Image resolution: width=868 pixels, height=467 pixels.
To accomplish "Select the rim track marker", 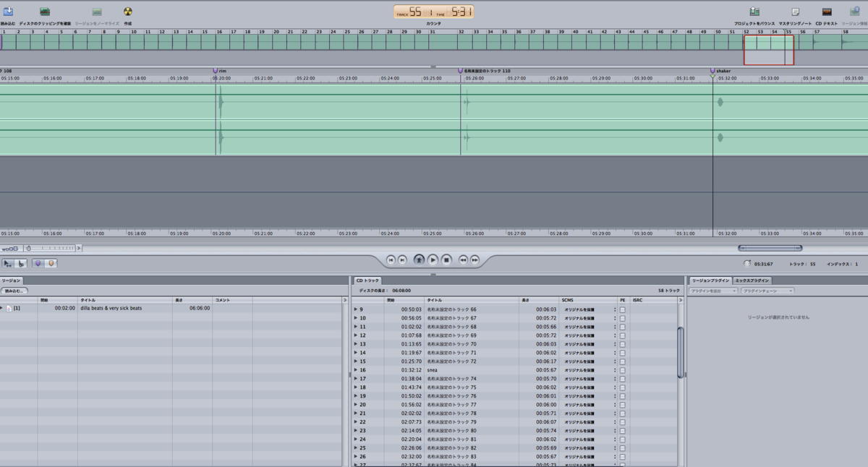I will pyautogui.click(x=216, y=71).
